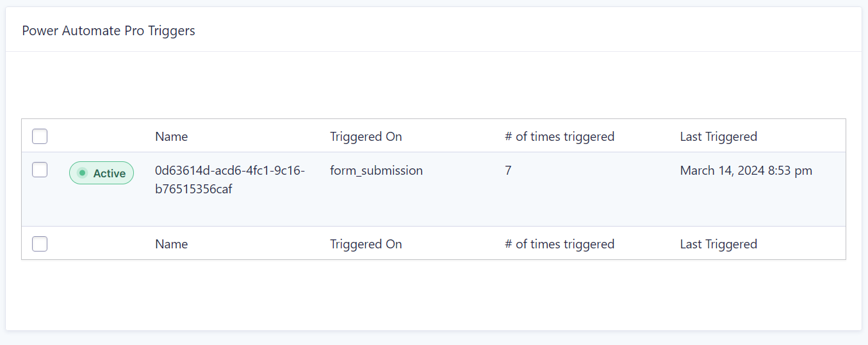868x345 pixels.
Task: Sort by Triggered On in the header
Action: 366,136
